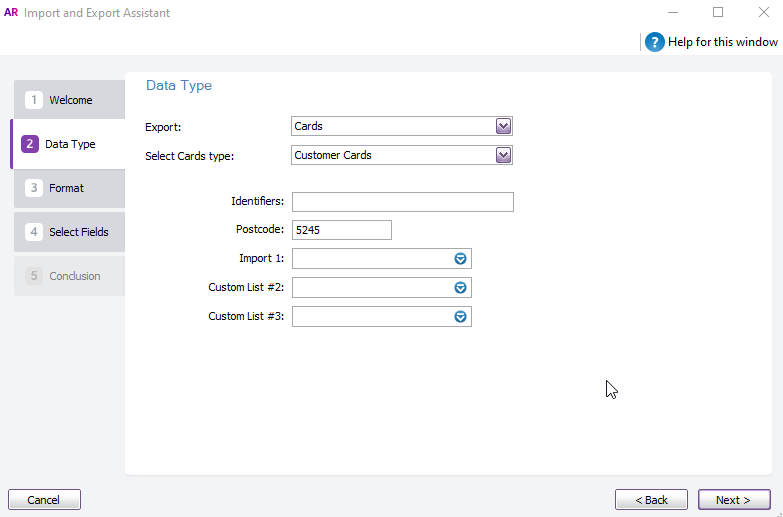Open the Export dropdown arrow

pos(503,126)
